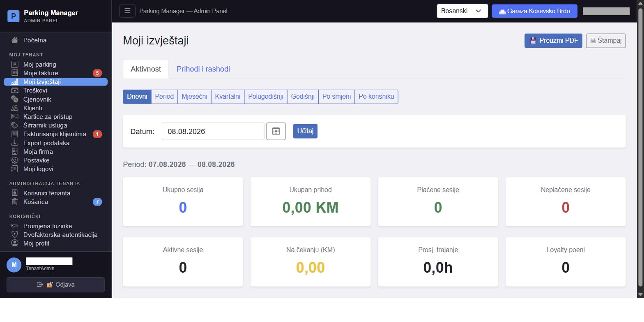This screenshot has height=322, width=644.
Task: Click the Neplaćene sesije card
Action: (566, 202)
